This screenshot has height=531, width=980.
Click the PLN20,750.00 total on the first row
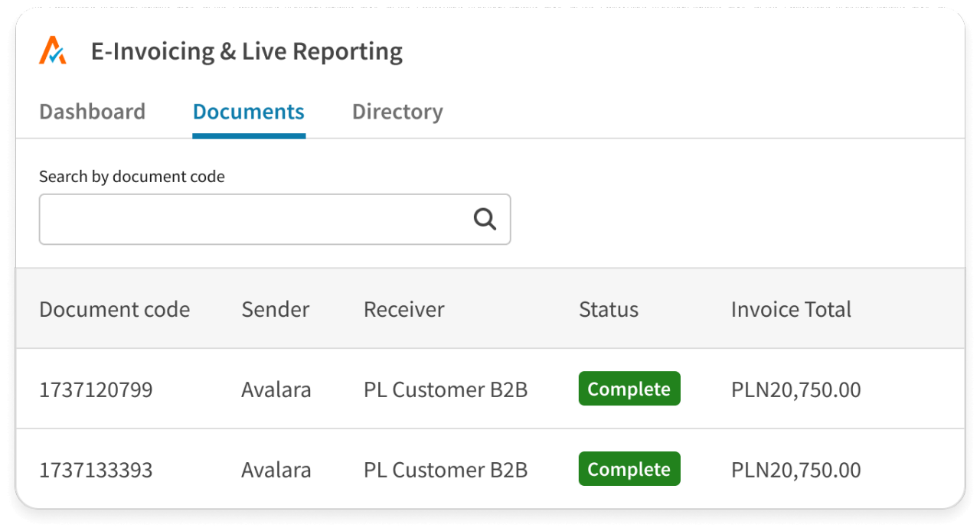coord(795,389)
